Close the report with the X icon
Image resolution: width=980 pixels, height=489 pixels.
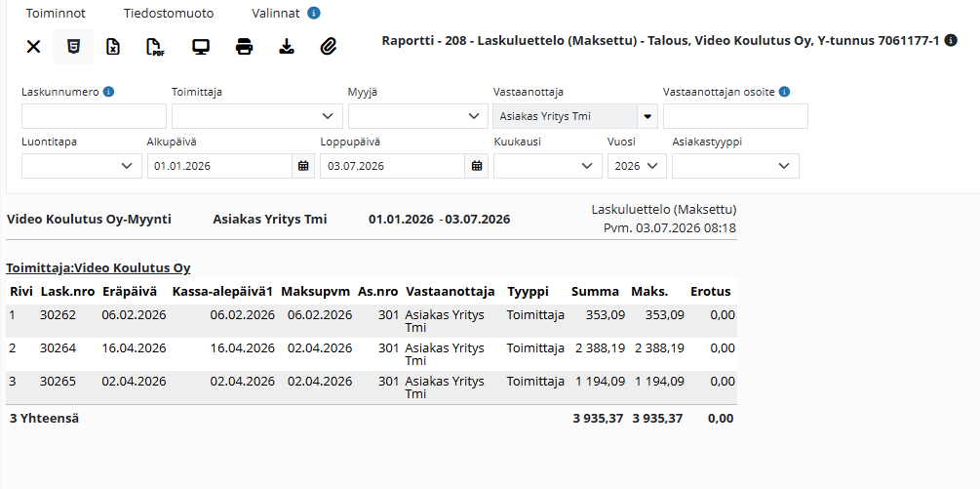pos(33,46)
